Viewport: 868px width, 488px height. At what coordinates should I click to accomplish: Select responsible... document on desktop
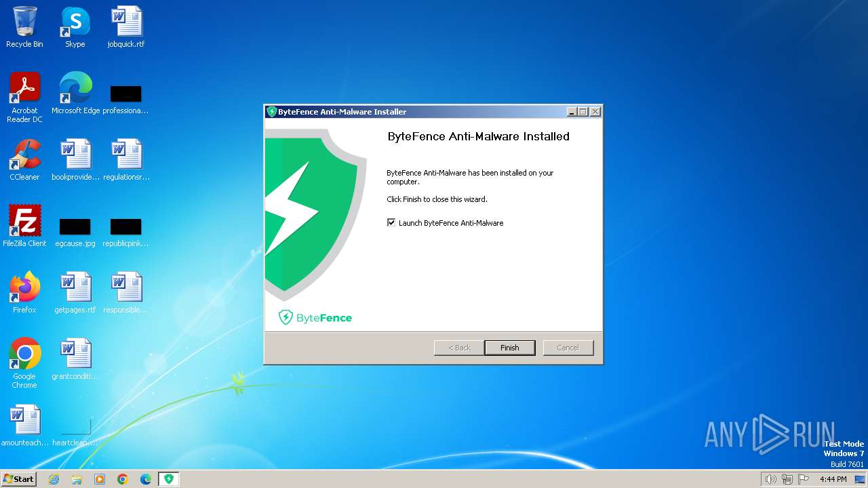[126, 292]
